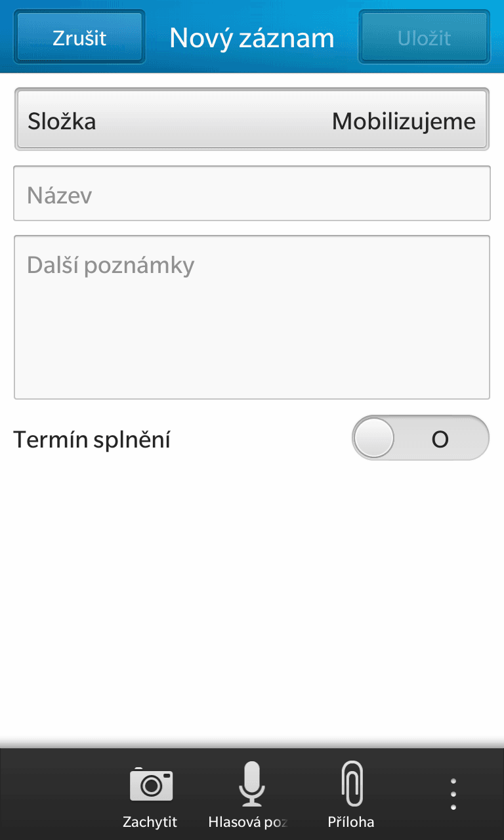Click the Nový záznam header title
The height and width of the screenshot is (840, 504).
(252, 38)
